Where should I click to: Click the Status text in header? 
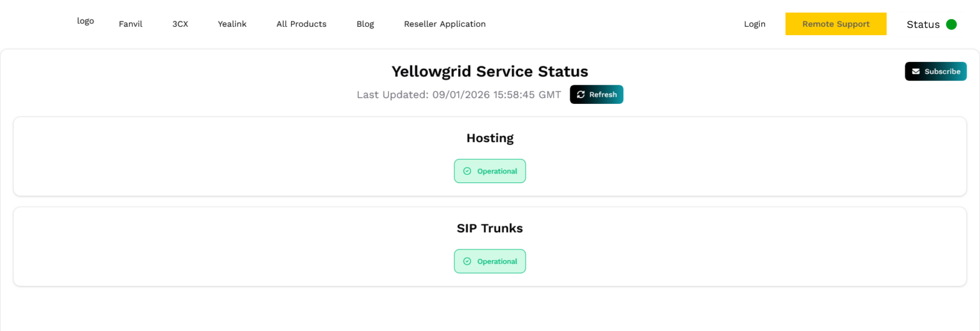tap(923, 24)
